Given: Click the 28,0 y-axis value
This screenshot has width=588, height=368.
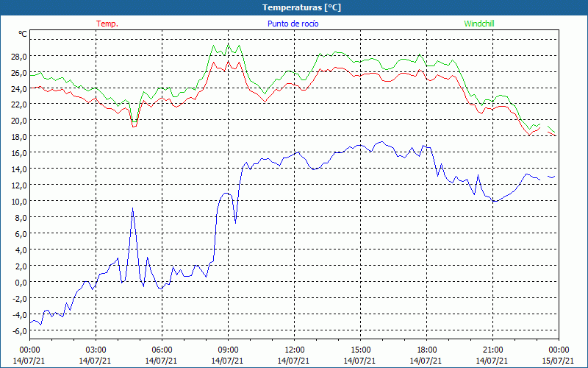Looking at the screenshot, I should point(19,57).
